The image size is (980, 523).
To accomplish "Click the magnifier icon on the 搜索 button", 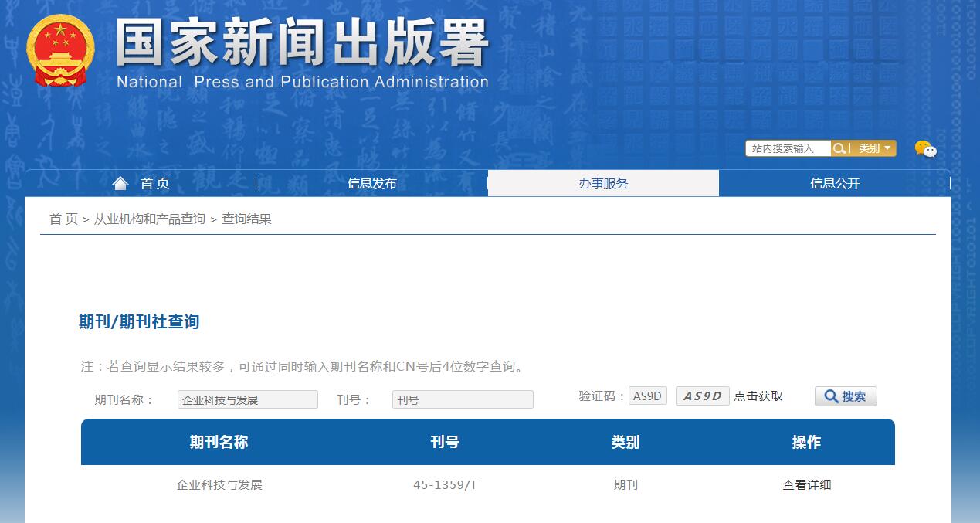I will pos(832,396).
